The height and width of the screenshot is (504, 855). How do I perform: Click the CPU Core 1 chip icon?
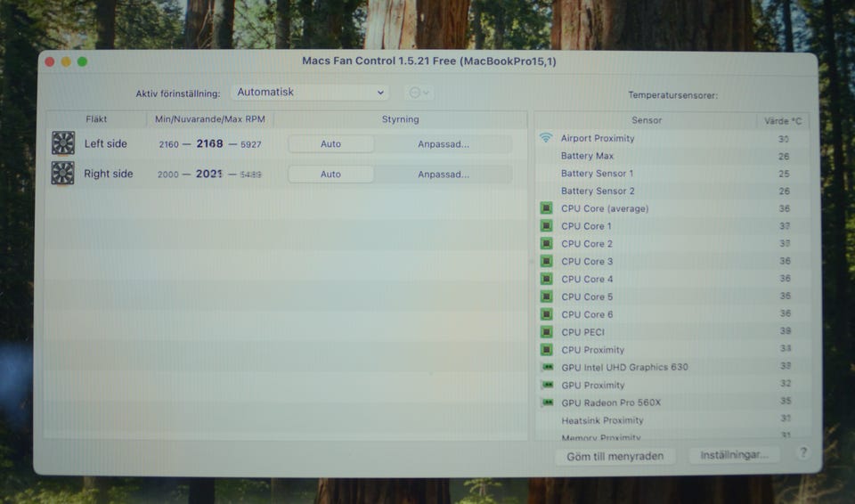(546, 225)
